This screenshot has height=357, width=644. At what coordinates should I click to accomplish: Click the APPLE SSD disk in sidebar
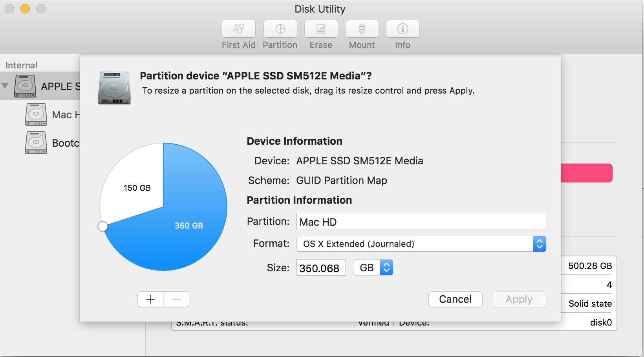click(47, 86)
